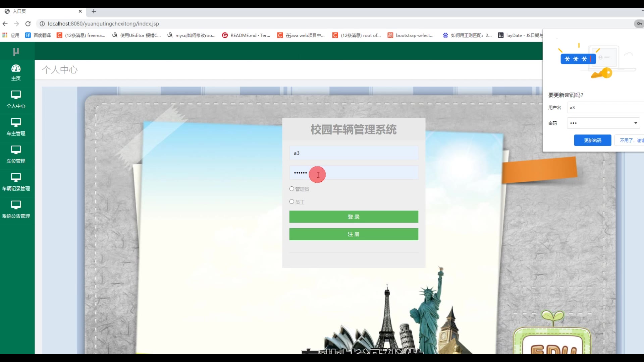Image resolution: width=644 pixels, height=362 pixels.
Task: Open the bootstrap-select bookmark
Action: (411, 35)
